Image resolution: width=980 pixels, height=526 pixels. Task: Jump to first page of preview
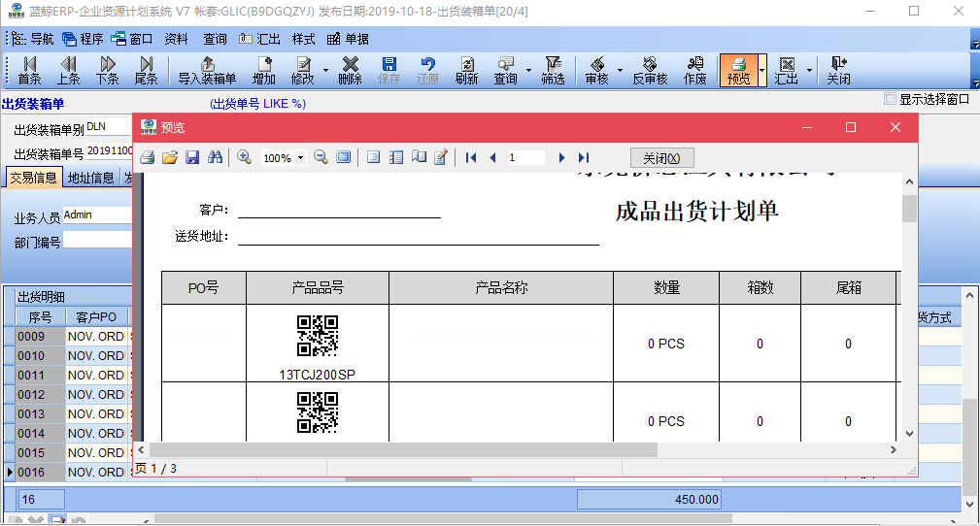pyautogui.click(x=471, y=157)
